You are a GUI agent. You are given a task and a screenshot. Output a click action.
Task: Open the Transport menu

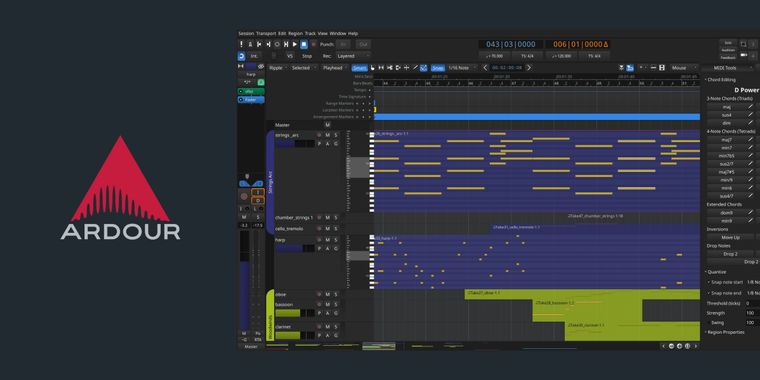[x=266, y=33]
